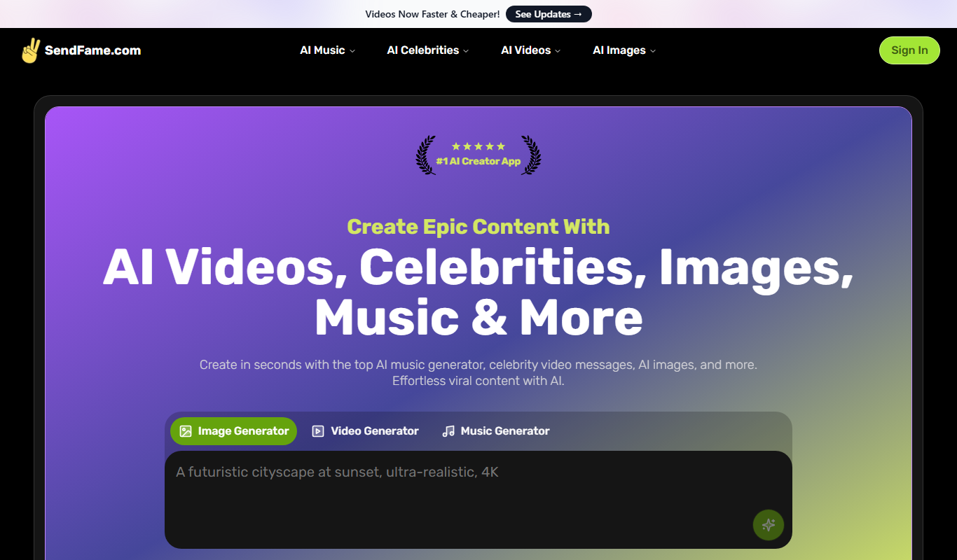Focus the futuristic cityscape prompt input field
957x560 pixels.
click(478, 500)
